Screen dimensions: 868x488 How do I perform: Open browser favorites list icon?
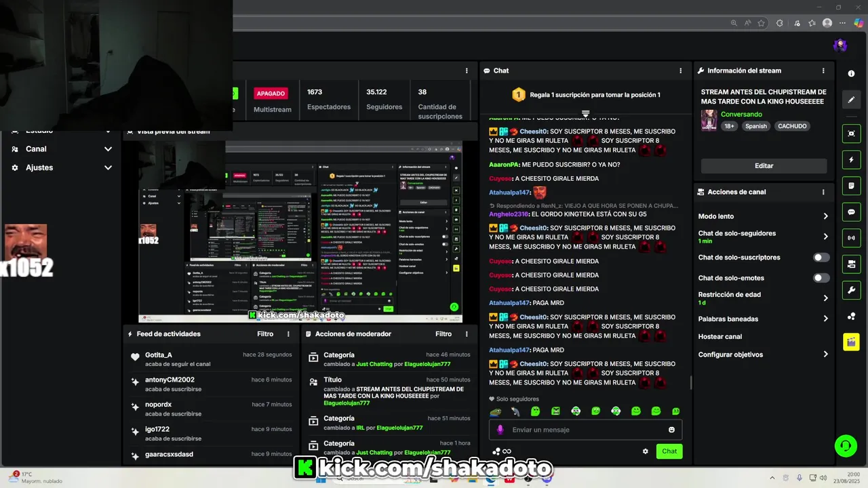(812, 23)
